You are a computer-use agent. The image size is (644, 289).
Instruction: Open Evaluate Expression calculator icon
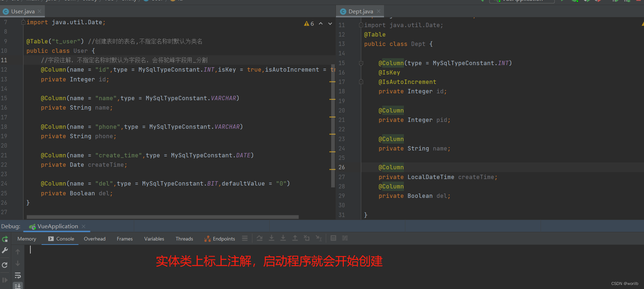pos(333,238)
